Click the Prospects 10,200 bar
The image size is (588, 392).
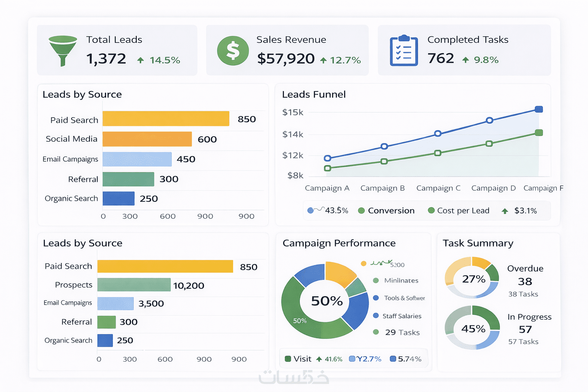point(134,285)
